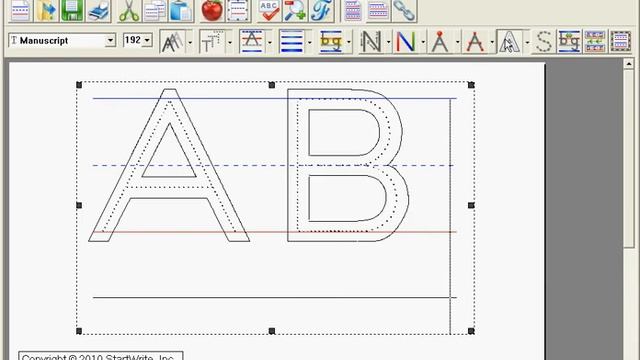The height and width of the screenshot is (360, 640).
Task: Click the dotted T letter size icon
Action: (x=212, y=41)
